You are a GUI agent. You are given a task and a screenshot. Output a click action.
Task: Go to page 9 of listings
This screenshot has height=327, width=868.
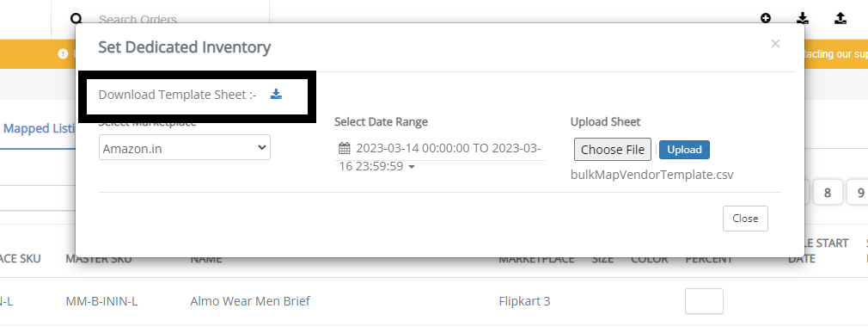point(858,192)
